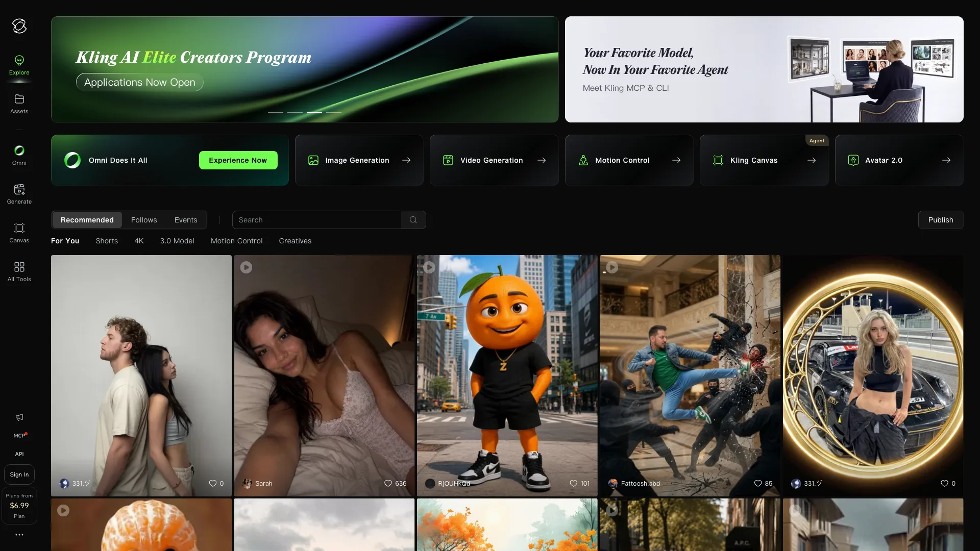Open Fattoosh.abd's ninja fight video

tap(690, 375)
